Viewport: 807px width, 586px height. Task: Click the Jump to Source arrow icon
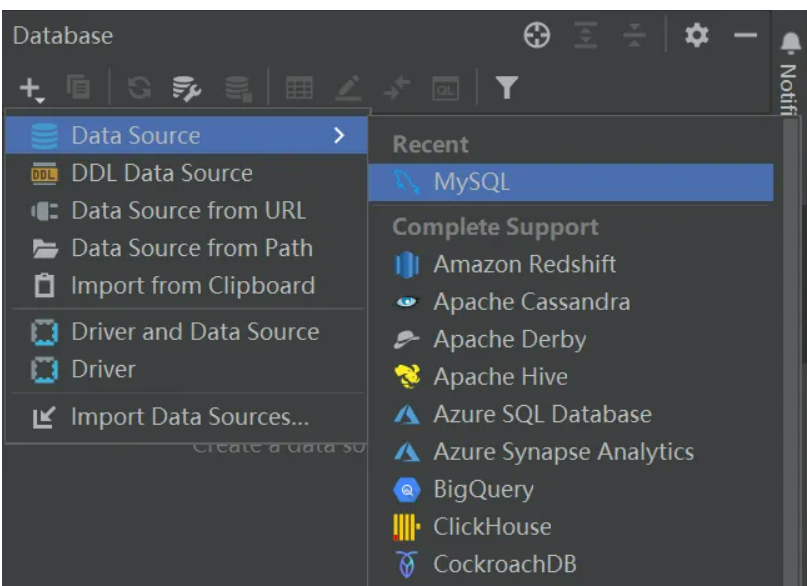397,88
